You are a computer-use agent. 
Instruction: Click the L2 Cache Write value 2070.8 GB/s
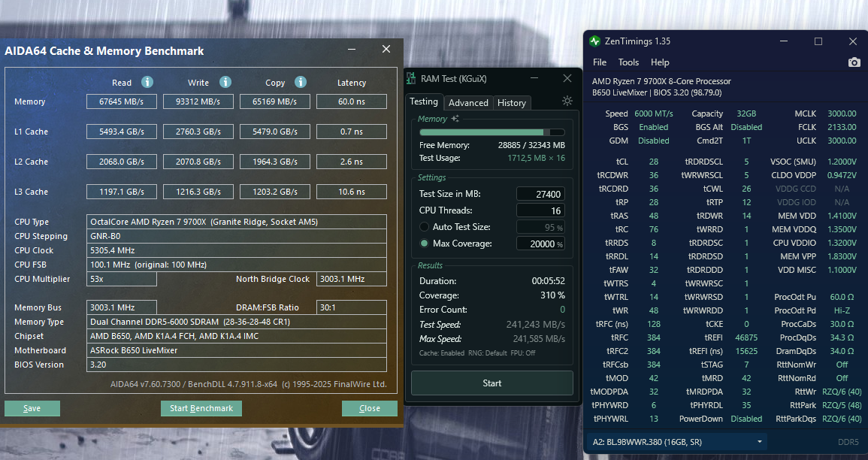pos(198,162)
